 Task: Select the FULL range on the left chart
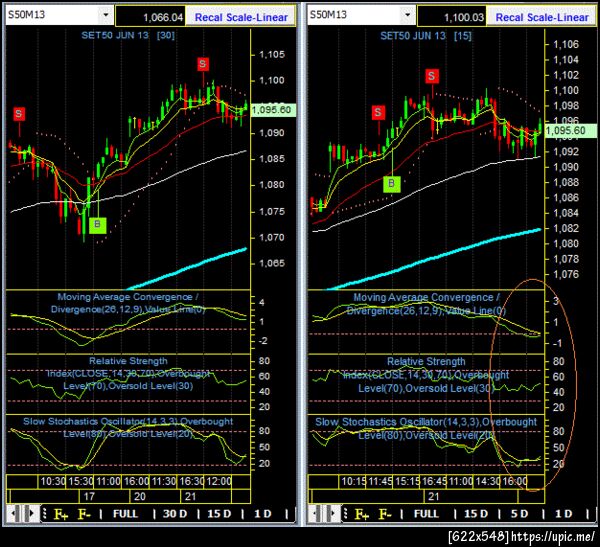click(x=125, y=514)
